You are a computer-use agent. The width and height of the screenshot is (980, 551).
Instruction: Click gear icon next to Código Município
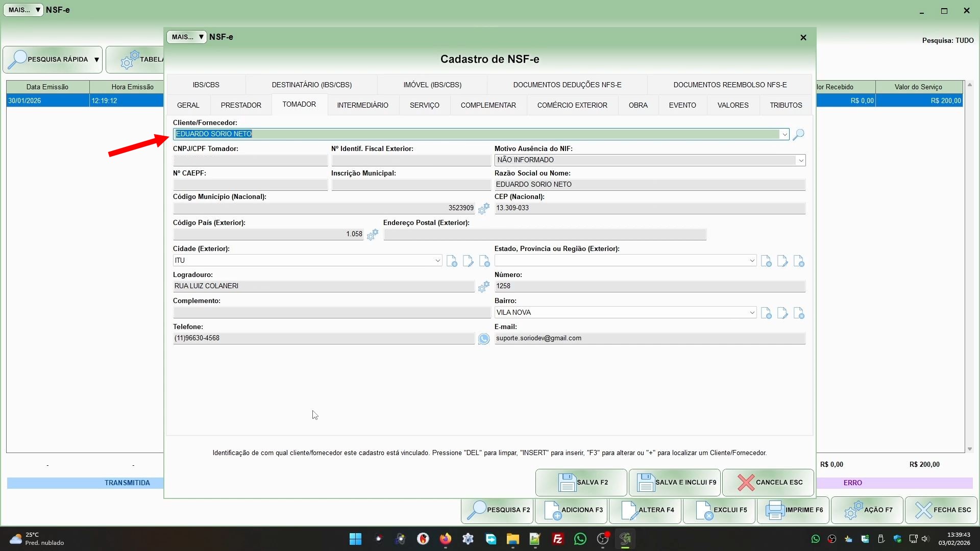483,208
